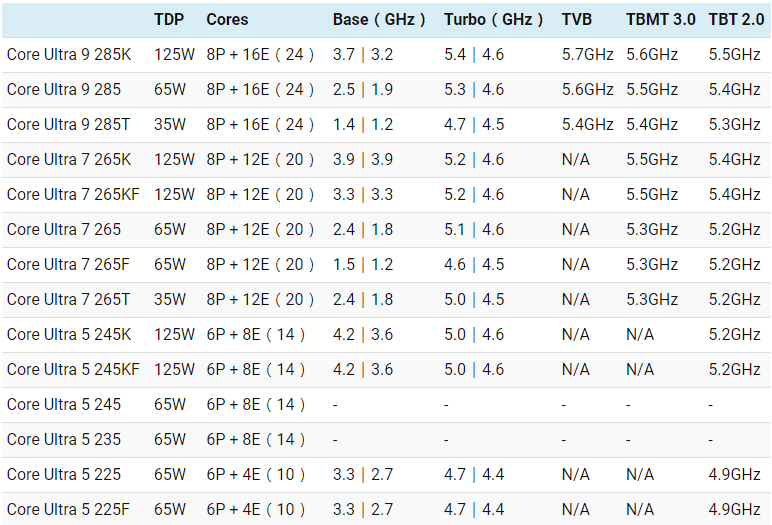Click the TVB column header

(576, 19)
